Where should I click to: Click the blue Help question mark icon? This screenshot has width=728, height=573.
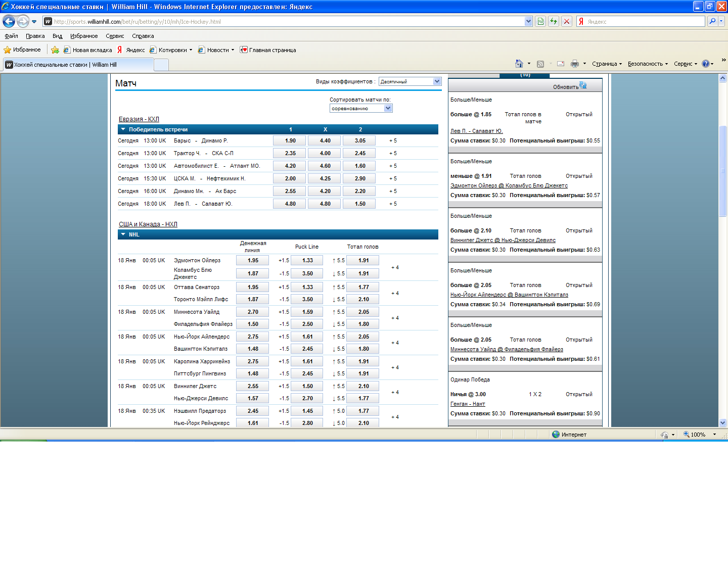705,64
